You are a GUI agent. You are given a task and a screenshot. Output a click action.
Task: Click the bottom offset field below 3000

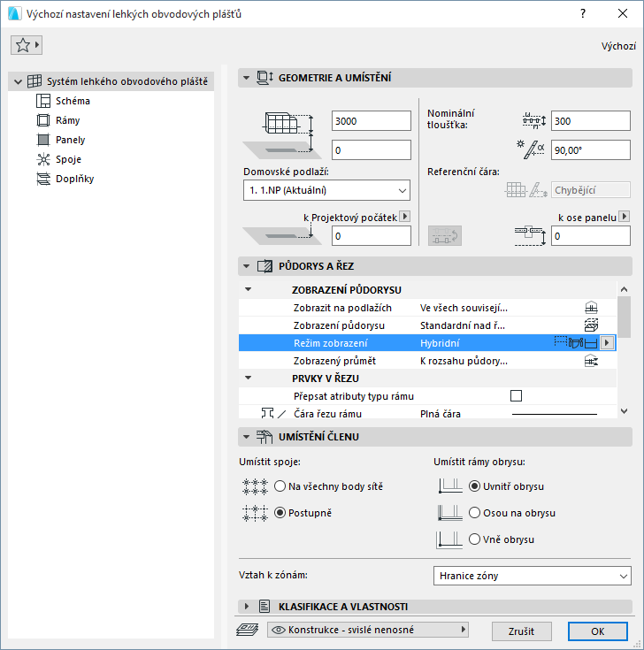(372, 150)
